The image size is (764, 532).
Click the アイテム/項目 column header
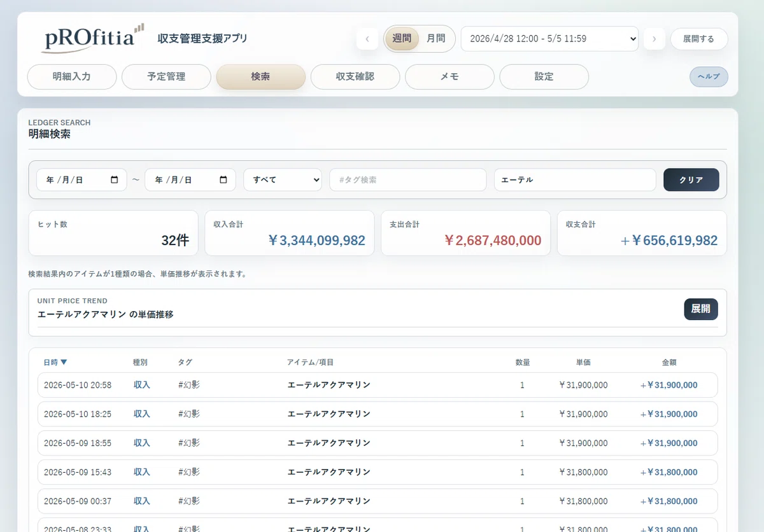click(x=311, y=363)
